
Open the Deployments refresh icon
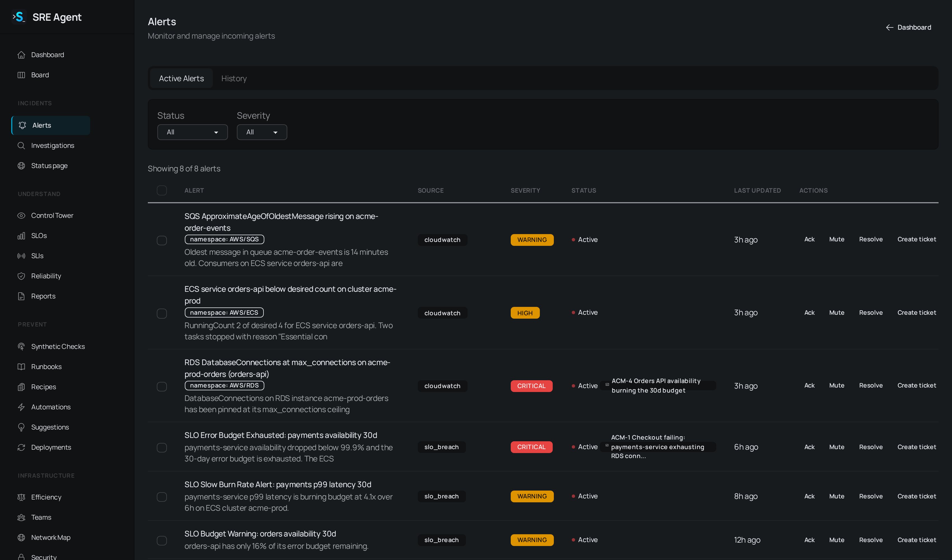coord(21,447)
